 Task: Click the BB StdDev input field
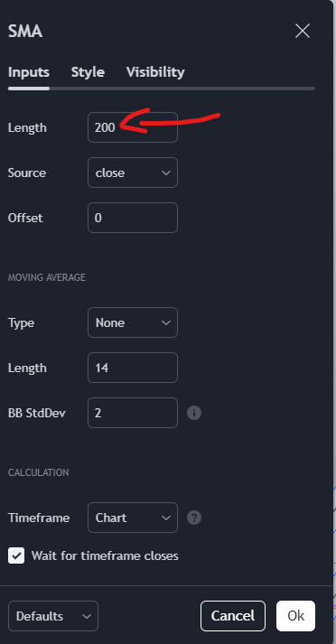pos(133,413)
